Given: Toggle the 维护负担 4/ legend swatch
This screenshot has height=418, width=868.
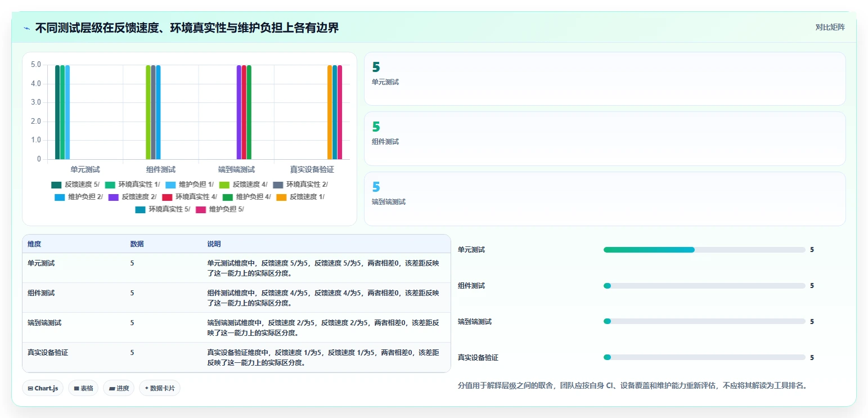Looking at the screenshot, I should pos(228,197).
